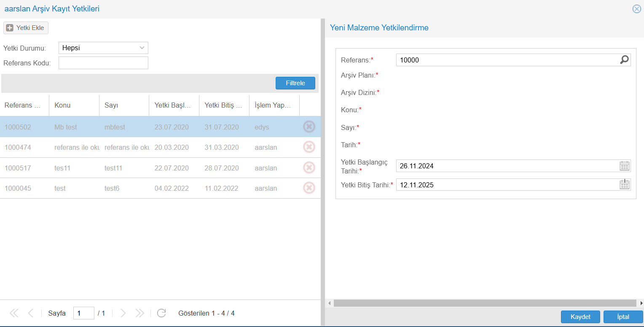Viewport: 644px width, 327px height.
Task: Refresh the permissions grid
Action: [161, 313]
